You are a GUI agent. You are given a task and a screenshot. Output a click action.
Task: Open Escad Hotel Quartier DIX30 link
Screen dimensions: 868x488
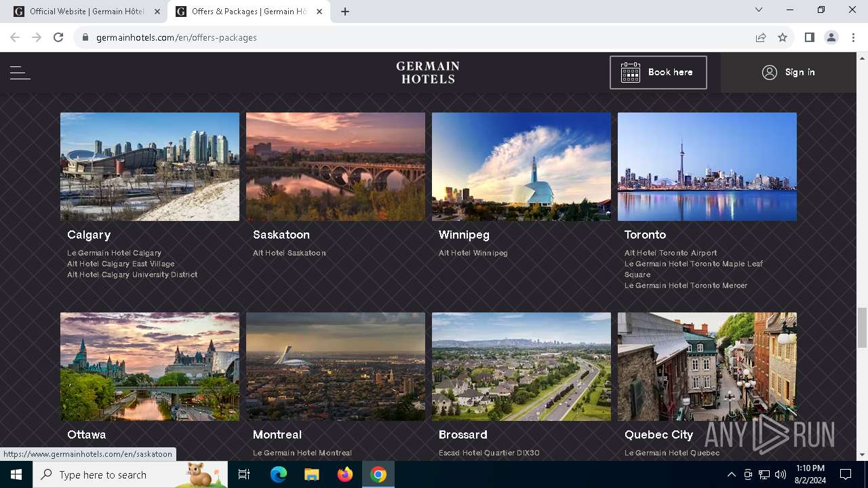tap(489, 453)
